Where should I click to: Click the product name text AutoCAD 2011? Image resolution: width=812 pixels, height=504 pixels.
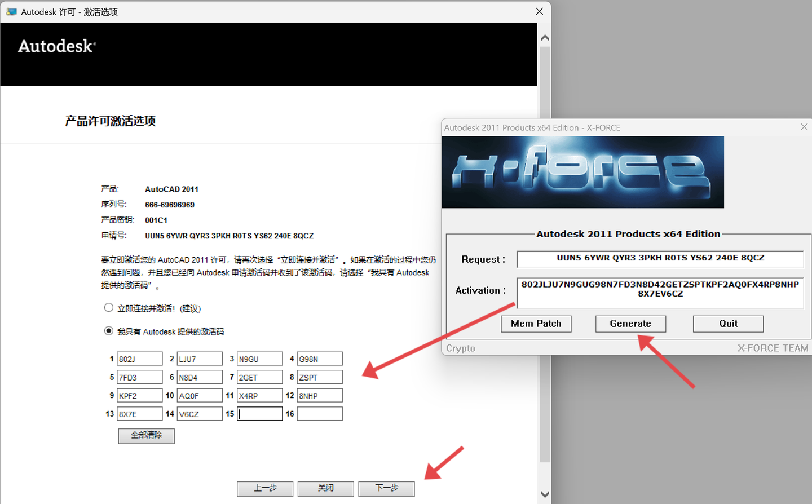coord(171,189)
